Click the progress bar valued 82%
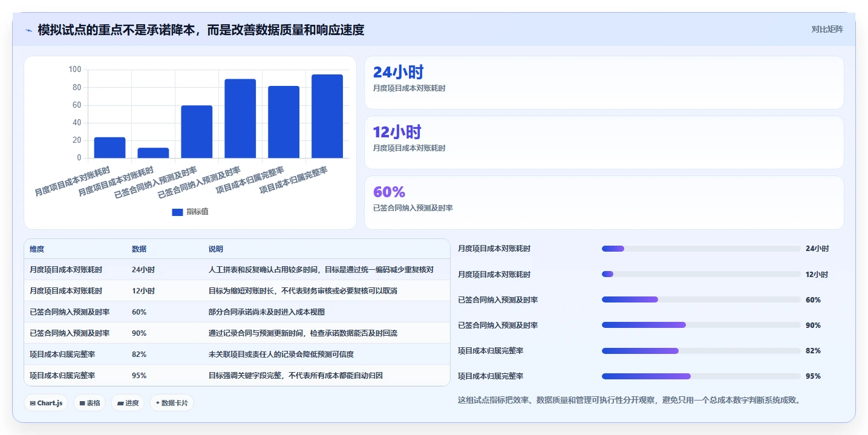868x435 pixels. [701, 350]
